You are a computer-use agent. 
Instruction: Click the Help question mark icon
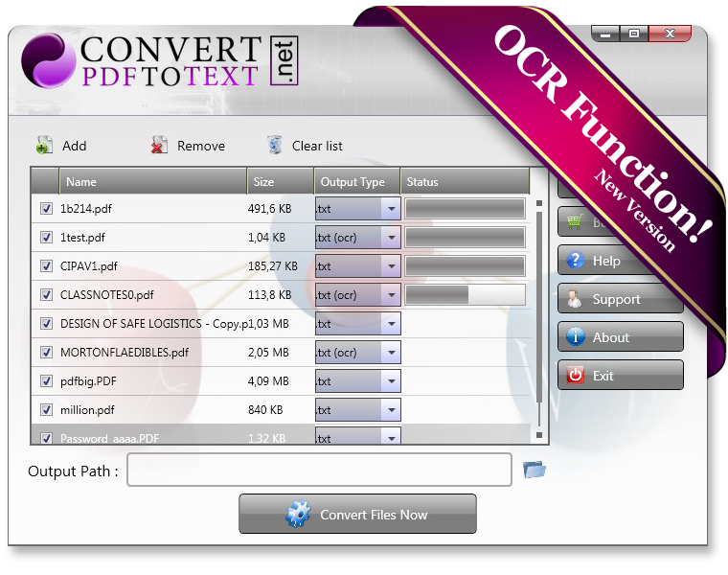[x=576, y=260]
